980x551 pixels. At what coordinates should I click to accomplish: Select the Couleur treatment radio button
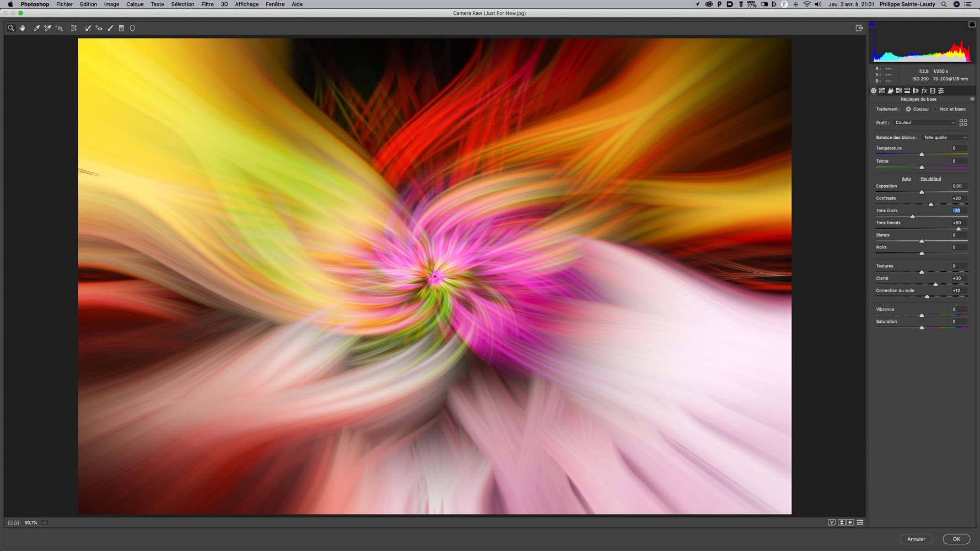(x=908, y=109)
